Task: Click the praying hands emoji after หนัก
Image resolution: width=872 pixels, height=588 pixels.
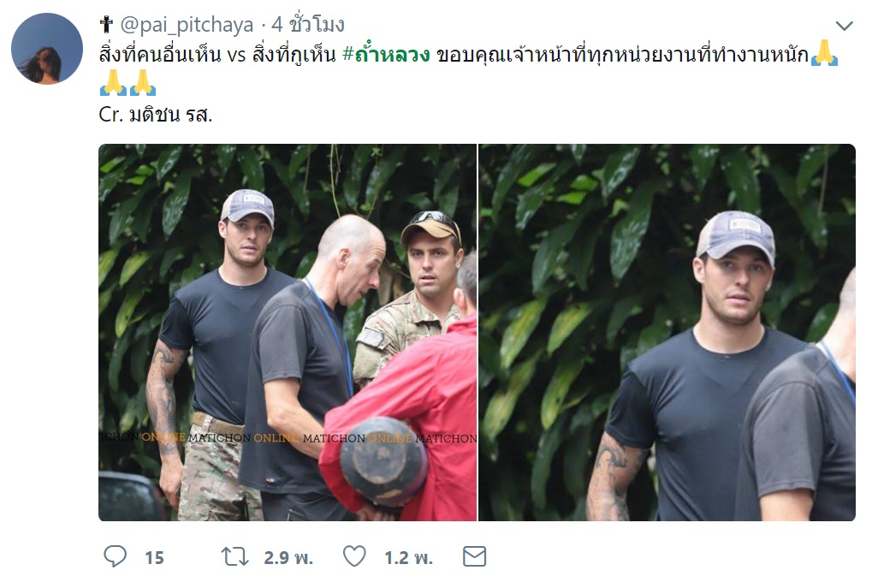Action: coord(824,53)
